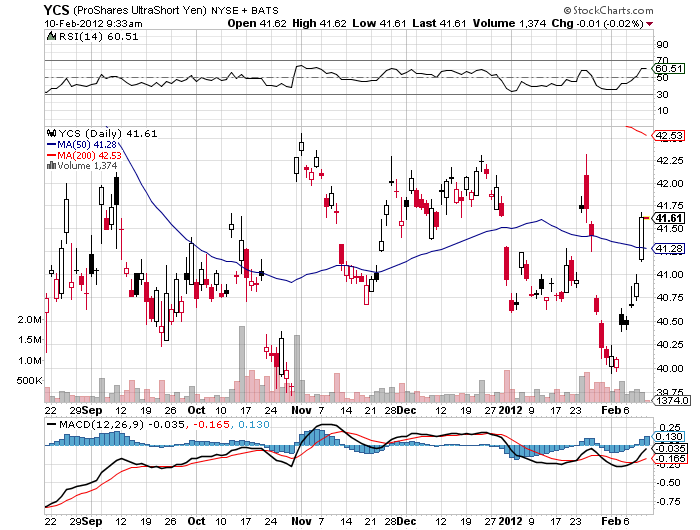Click Nov on the price chart date axis

pos(301,410)
